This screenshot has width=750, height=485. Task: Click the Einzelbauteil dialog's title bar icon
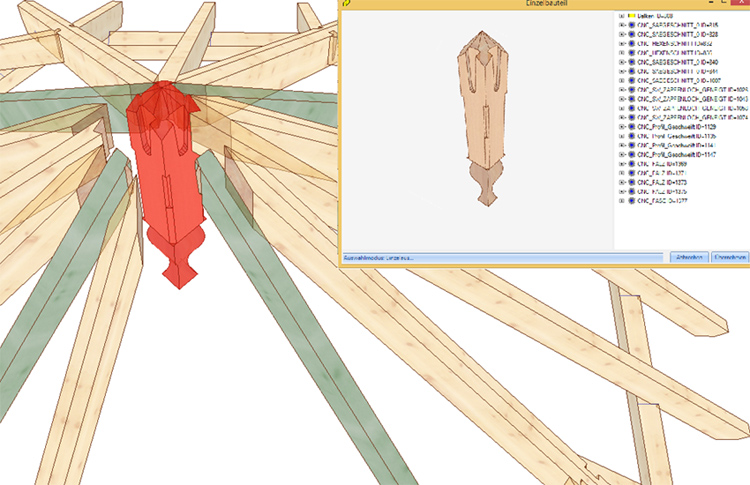[x=345, y=4]
